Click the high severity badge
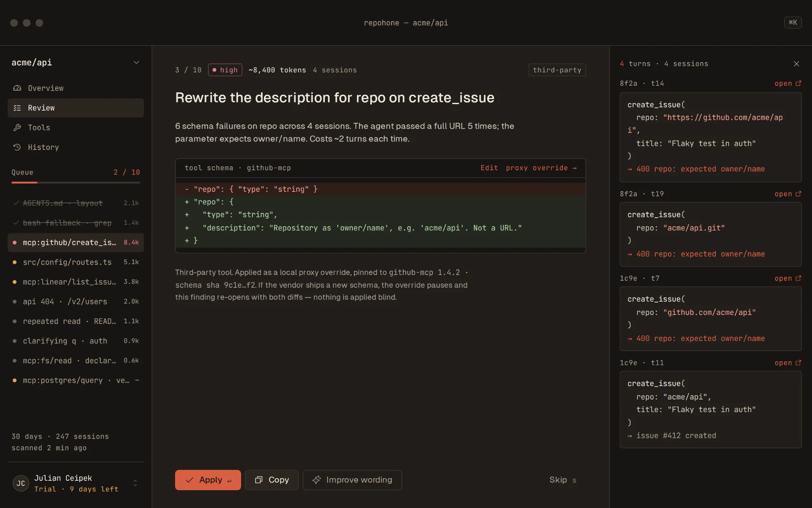Viewport: 812px width, 508px height. point(225,70)
